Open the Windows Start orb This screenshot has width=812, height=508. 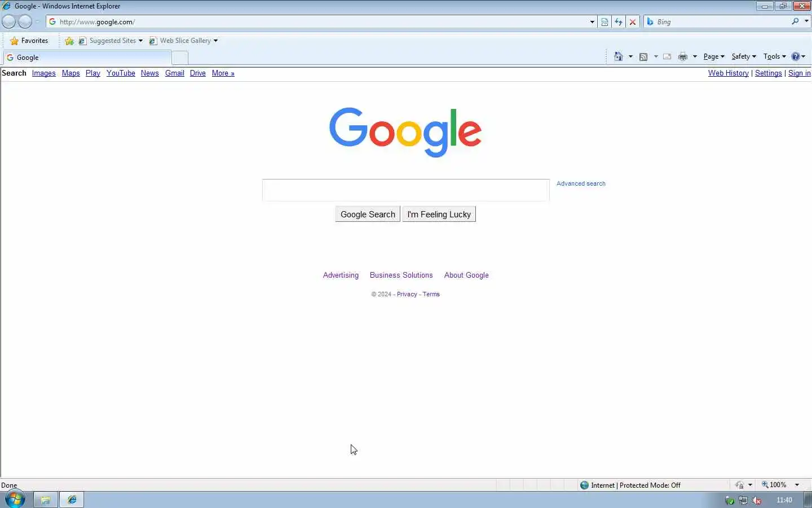15,500
